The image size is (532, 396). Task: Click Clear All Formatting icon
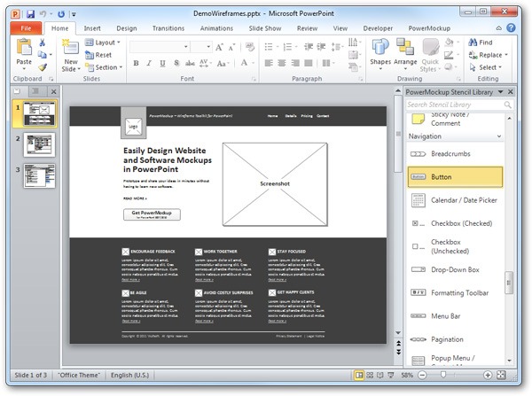[250, 47]
